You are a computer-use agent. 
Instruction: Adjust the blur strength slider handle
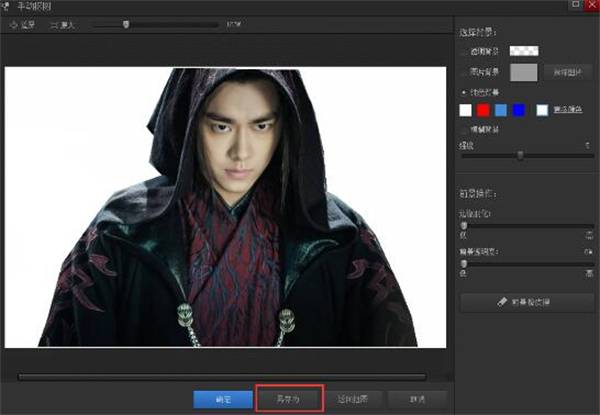coord(520,155)
